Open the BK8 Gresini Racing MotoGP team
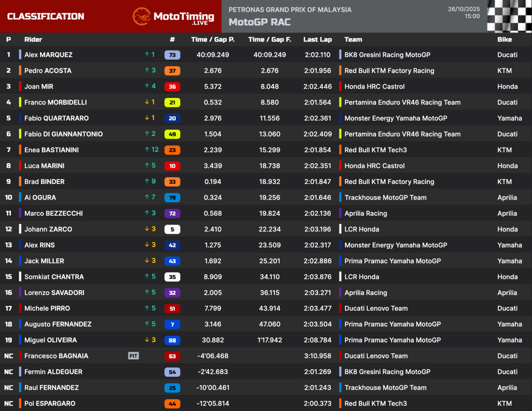The image size is (532, 411). (x=387, y=55)
